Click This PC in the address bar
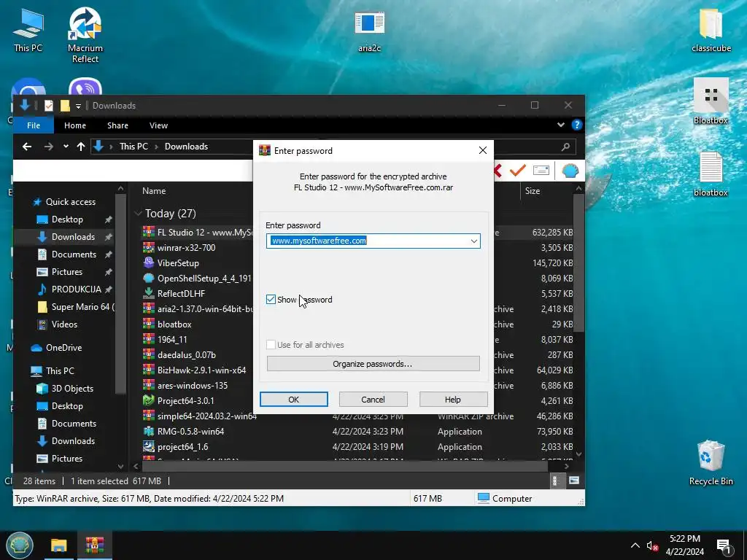 (x=133, y=147)
